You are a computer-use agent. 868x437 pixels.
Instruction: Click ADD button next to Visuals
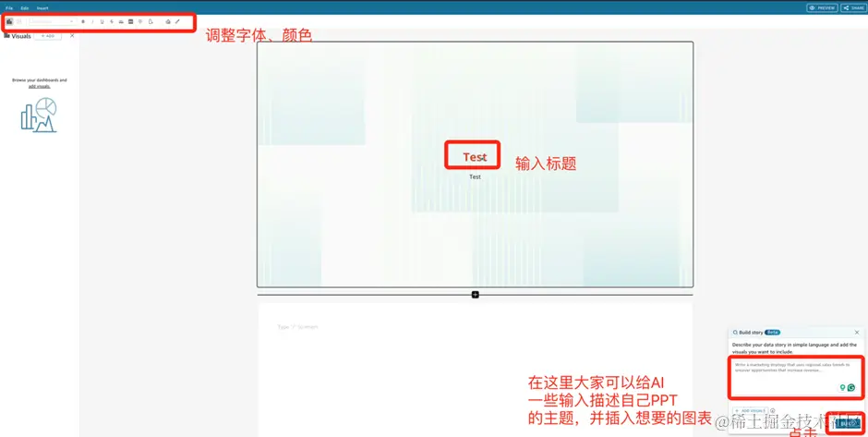[48, 36]
